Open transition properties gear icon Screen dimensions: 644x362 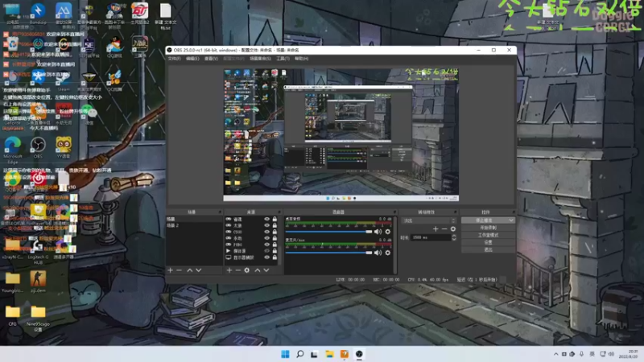coord(453,229)
